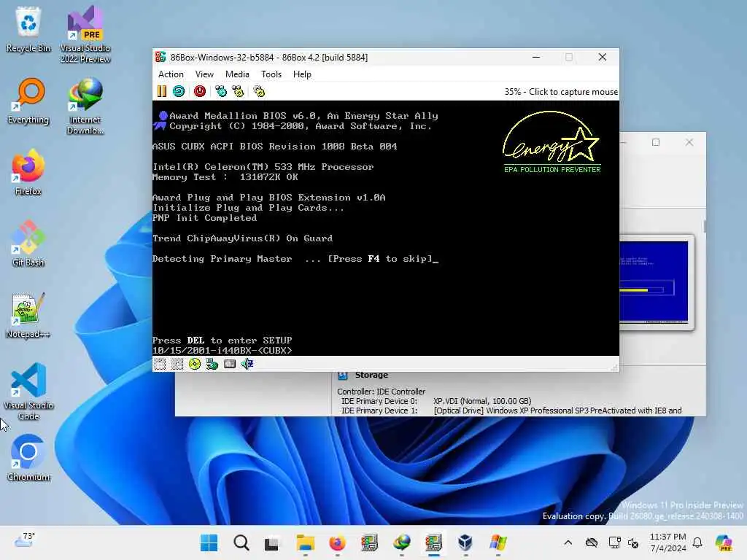Click the second floppy drive status icon

coord(177,365)
